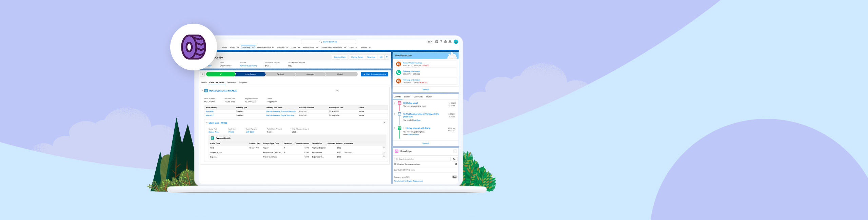This screenshot has width=868, height=220.
Task: Click the Payment Details icon
Action: point(213,138)
